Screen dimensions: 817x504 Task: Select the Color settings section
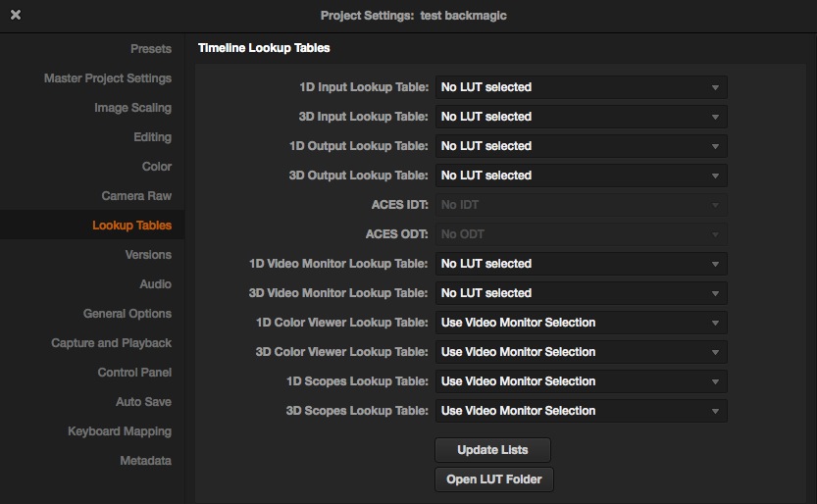point(156,167)
